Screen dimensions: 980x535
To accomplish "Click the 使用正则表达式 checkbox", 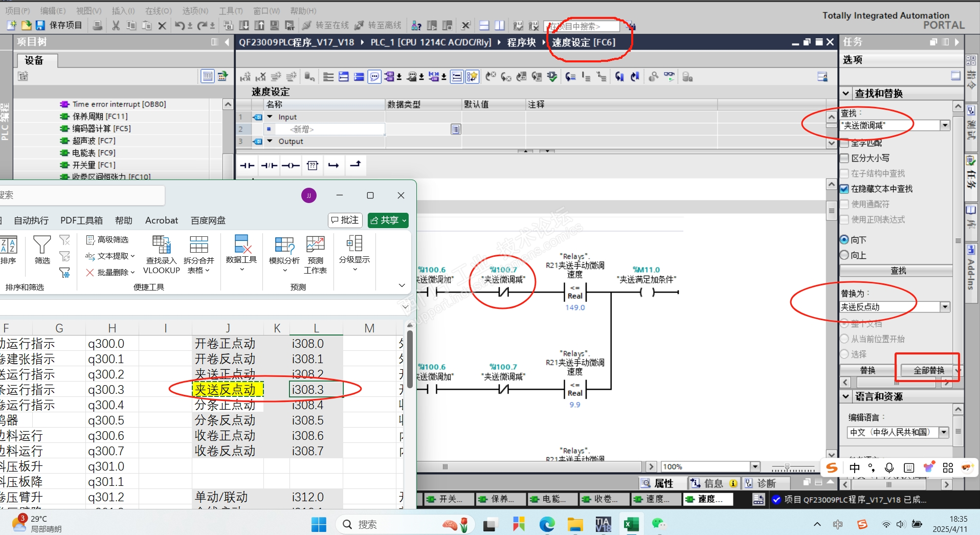I will pos(845,219).
